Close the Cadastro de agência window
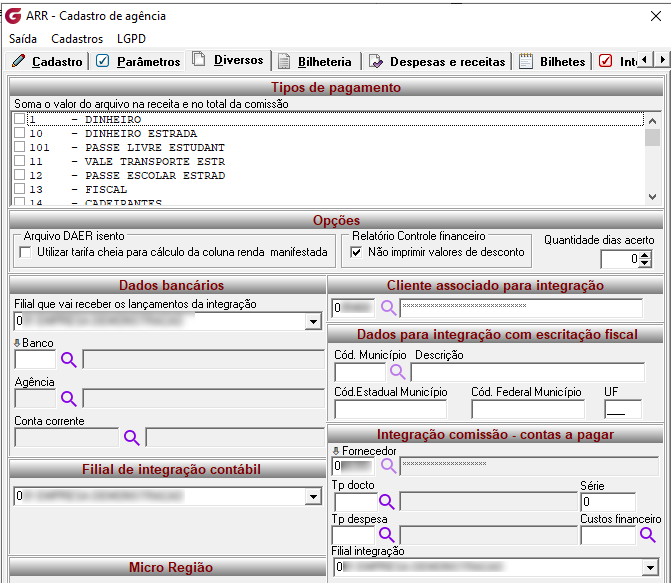Viewport: 671px width, 583px height. (x=656, y=16)
